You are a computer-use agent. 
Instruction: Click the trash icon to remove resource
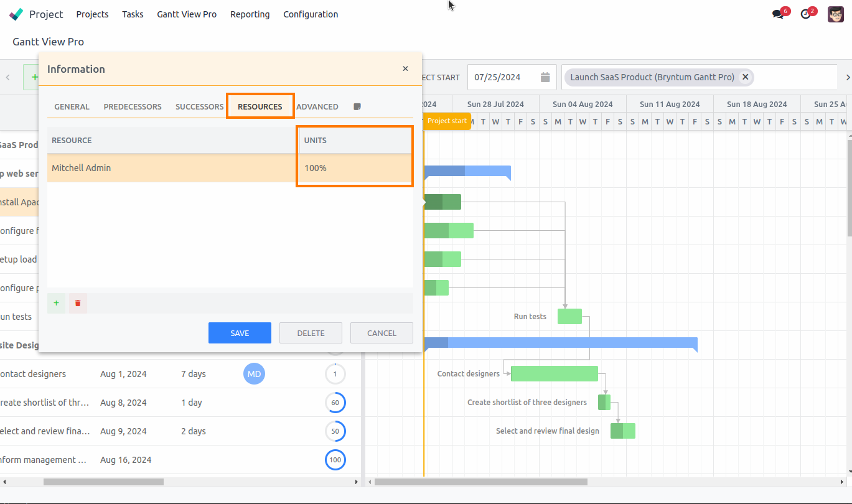(77, 303)
